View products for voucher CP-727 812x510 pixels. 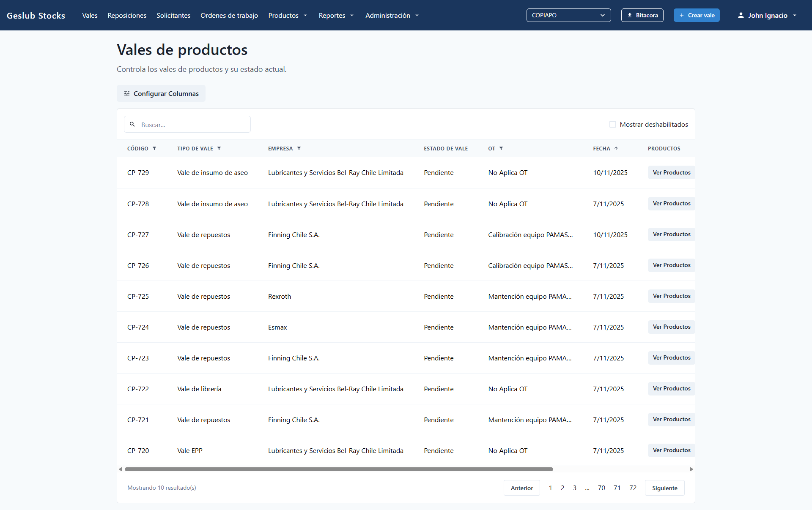pyautogui.click(x=671, y=235)
